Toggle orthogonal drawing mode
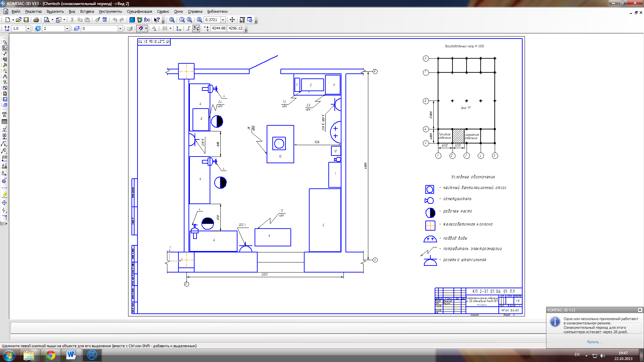 point(188,28)
